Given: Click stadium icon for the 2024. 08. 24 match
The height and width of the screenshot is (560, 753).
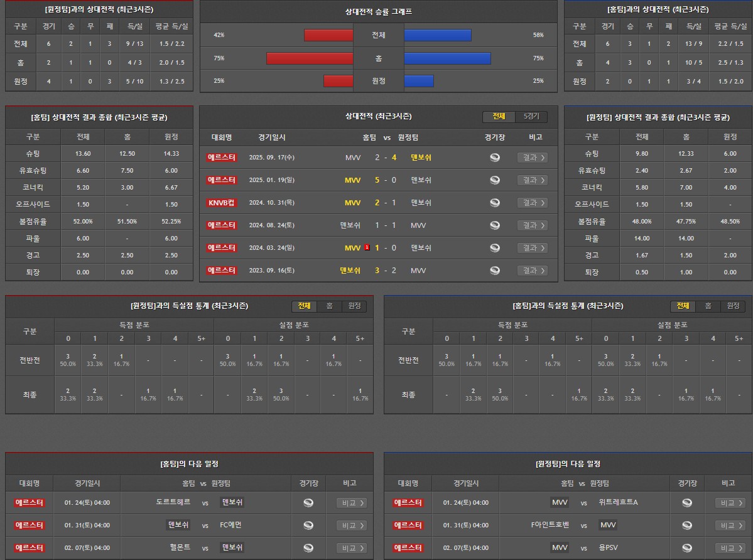Looking at the screenshot, I should point(495,225).
